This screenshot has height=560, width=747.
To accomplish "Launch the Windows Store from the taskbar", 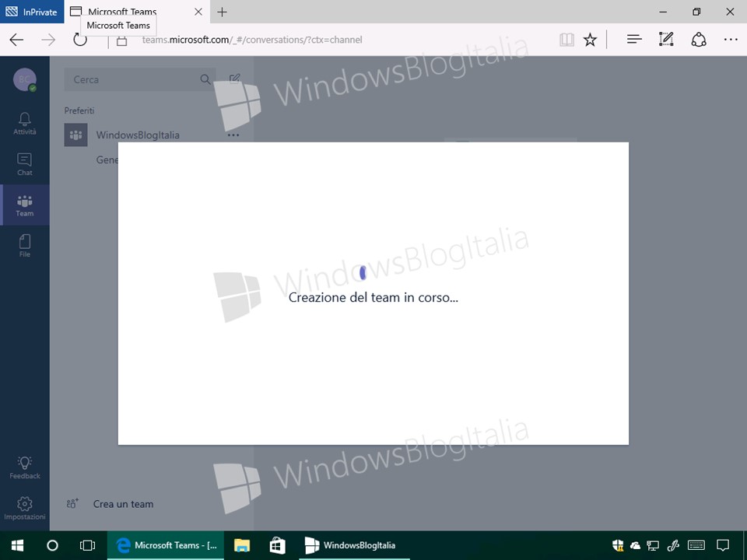I will pyautogui.click(x=277, y=545).
